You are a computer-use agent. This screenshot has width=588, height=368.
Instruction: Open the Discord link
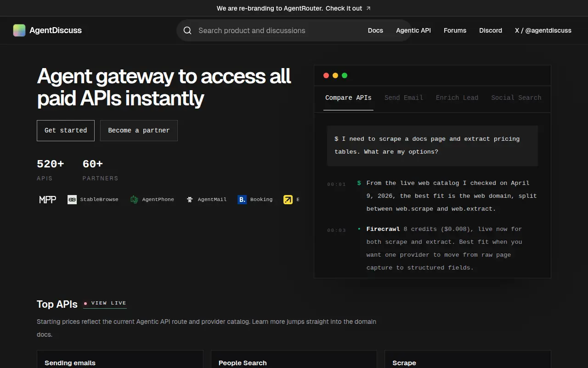coord(491,30)
